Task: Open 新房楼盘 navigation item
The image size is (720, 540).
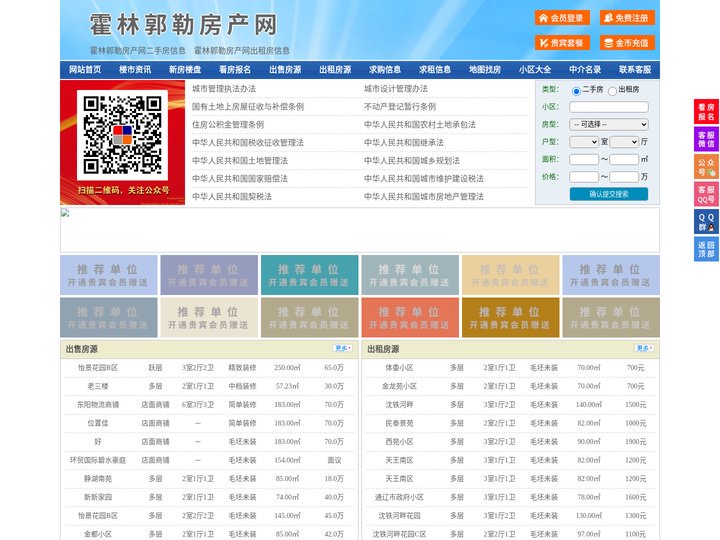Action: [x=185, y=70]
